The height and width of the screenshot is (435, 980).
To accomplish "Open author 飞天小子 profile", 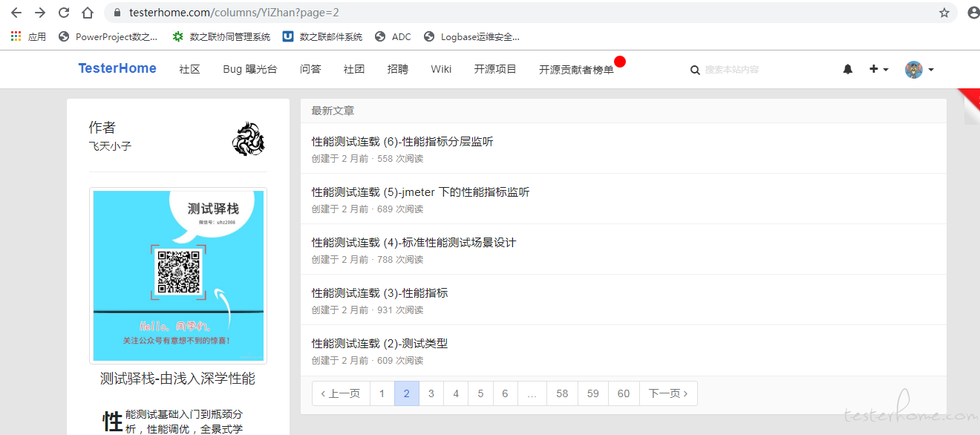I will (110, 146).
